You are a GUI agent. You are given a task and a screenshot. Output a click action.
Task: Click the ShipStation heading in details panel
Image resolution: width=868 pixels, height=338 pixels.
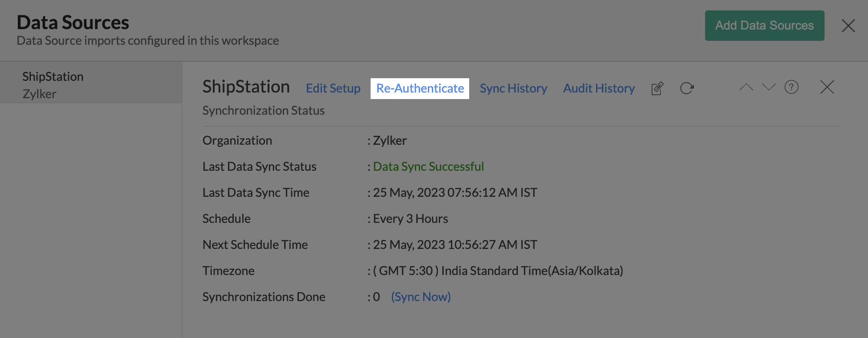click(246, 87)
